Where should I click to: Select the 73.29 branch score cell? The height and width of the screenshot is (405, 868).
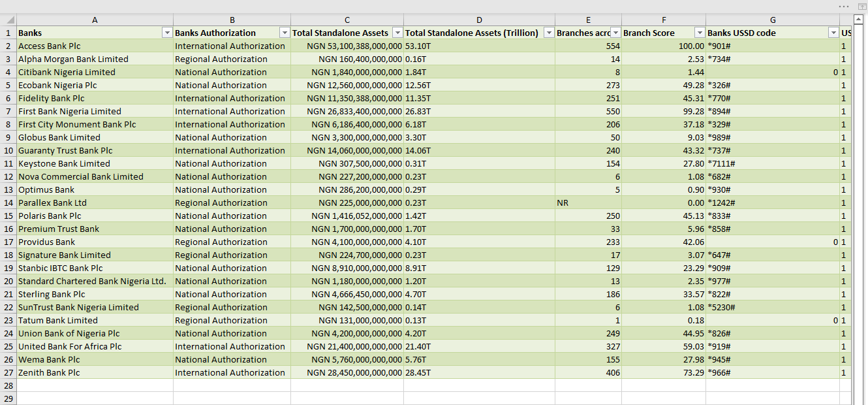pyautogui.click(x=664, y=372)
